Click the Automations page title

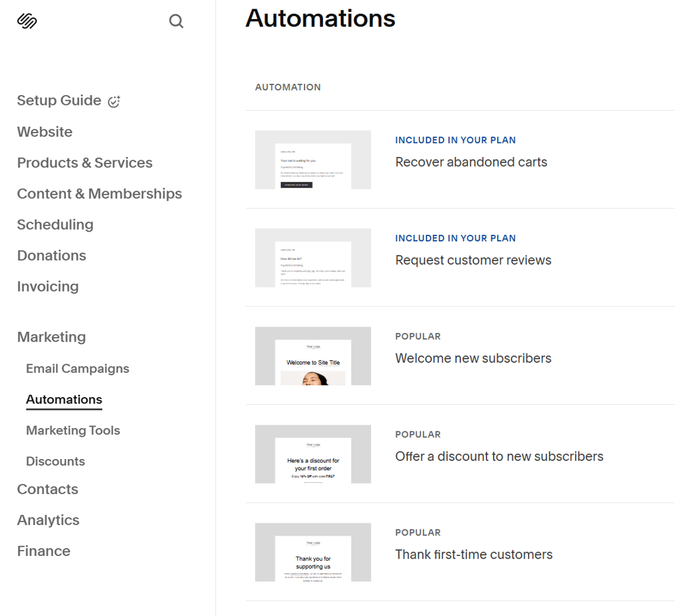(320, 18)
